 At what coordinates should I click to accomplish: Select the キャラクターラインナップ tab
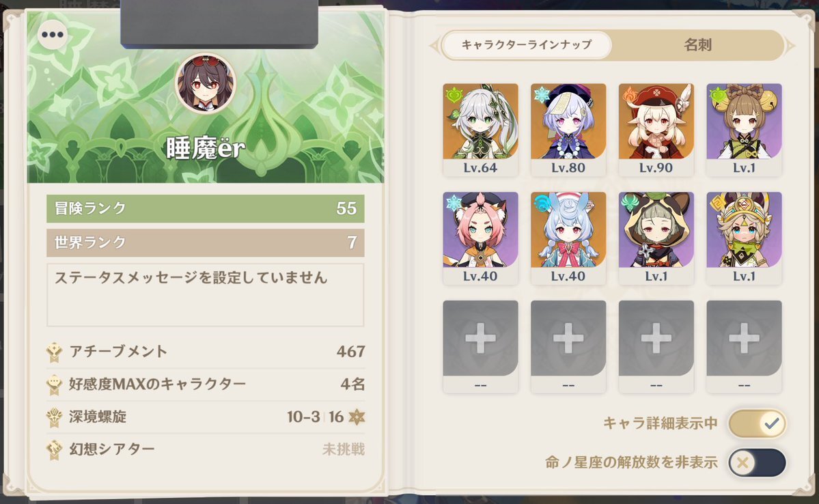(527, 46)
